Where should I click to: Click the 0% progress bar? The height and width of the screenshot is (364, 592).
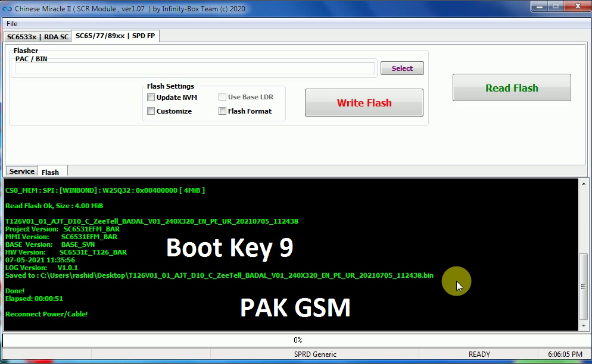point(296,340)
